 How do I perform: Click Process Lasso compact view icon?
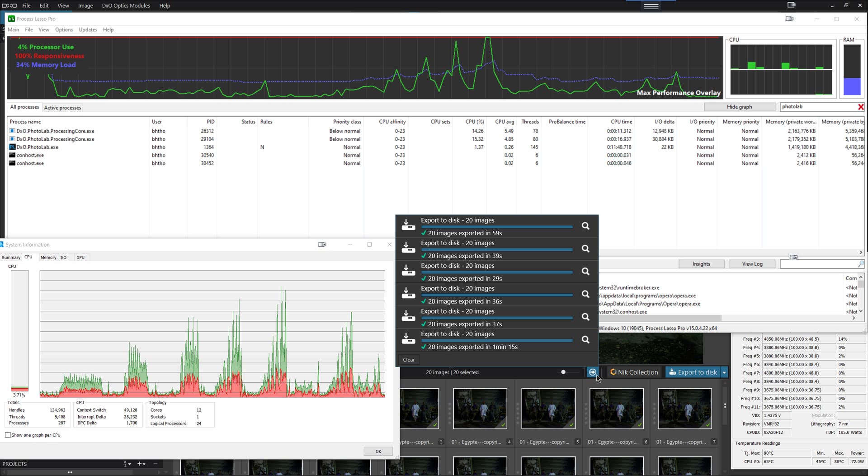point(789,19)
